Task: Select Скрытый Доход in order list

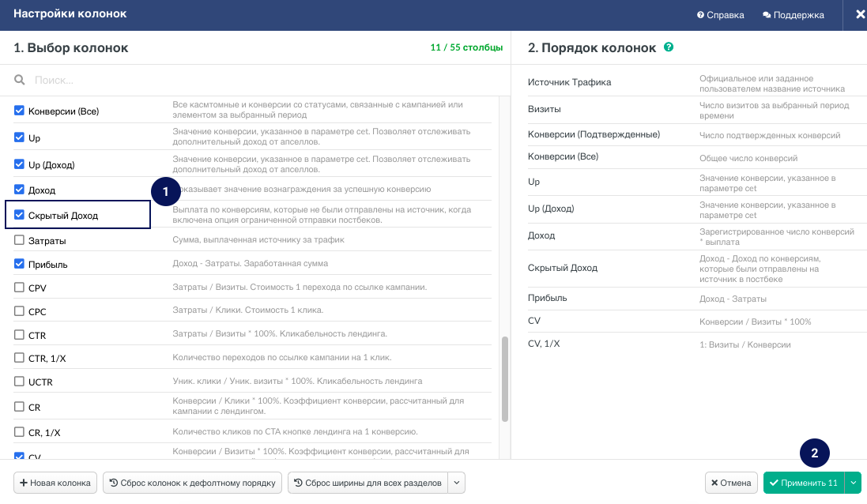Action: (696, 268)
